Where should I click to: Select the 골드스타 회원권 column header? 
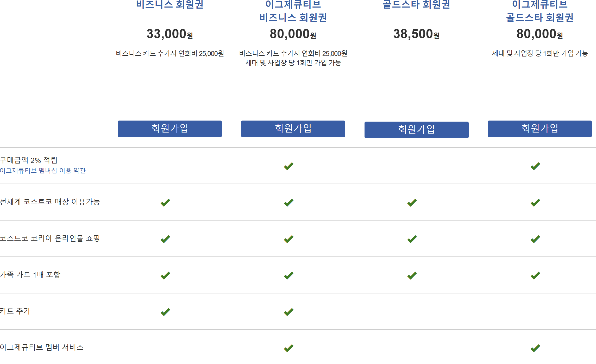pyautogui.click(x=416, y=4)
